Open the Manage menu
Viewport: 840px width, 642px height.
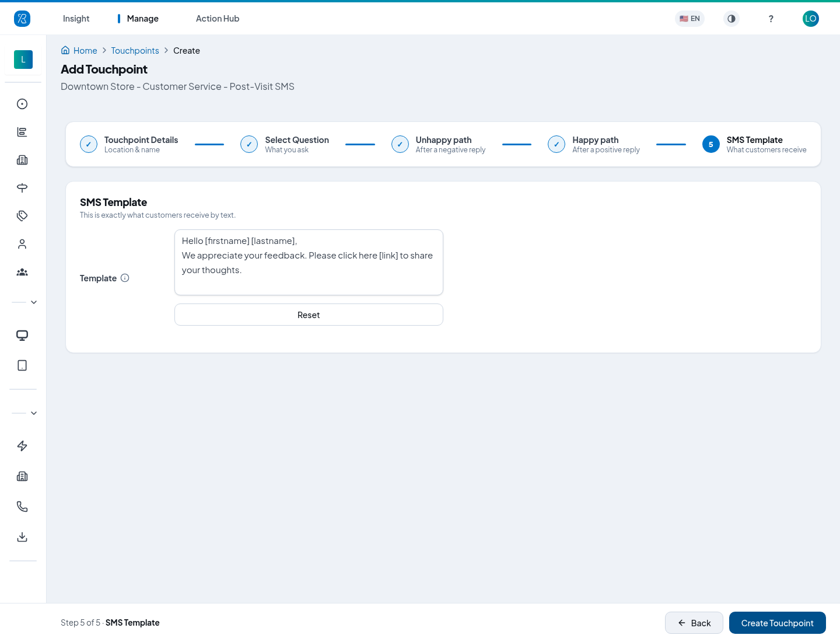143,19
